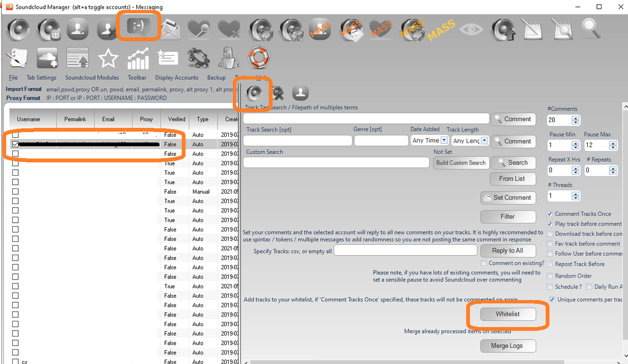Screen dimensions: 628x364
Task: Tick the Schedule ? checkbox
Action: [550, 287]
